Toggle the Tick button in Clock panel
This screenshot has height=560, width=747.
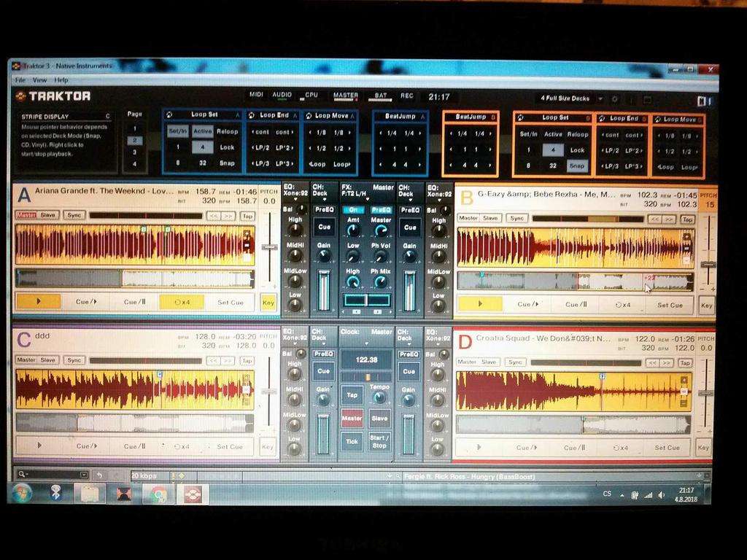click(352, 441)
